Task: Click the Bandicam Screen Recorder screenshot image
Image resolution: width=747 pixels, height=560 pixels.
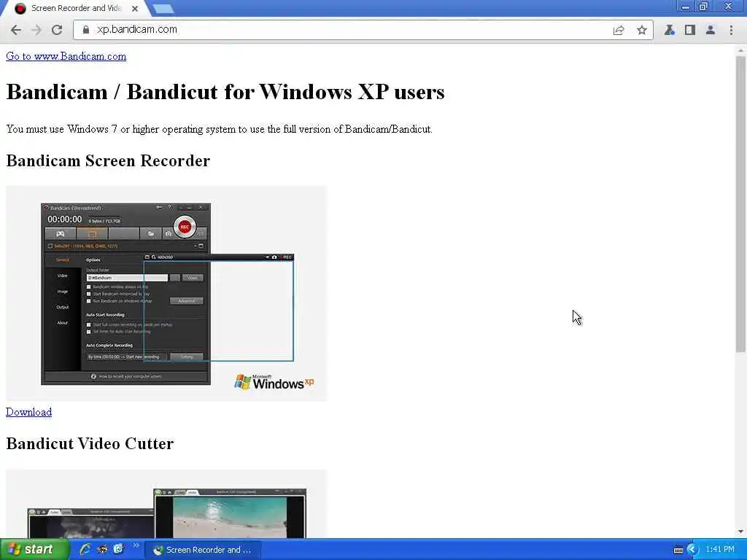Action: click(x=166, y=293)
